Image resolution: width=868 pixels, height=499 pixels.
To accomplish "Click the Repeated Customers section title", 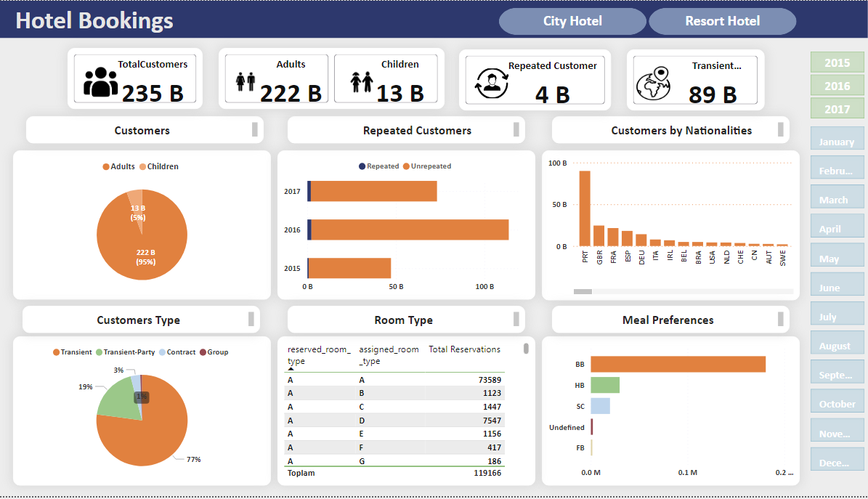I will pos(418,131).
